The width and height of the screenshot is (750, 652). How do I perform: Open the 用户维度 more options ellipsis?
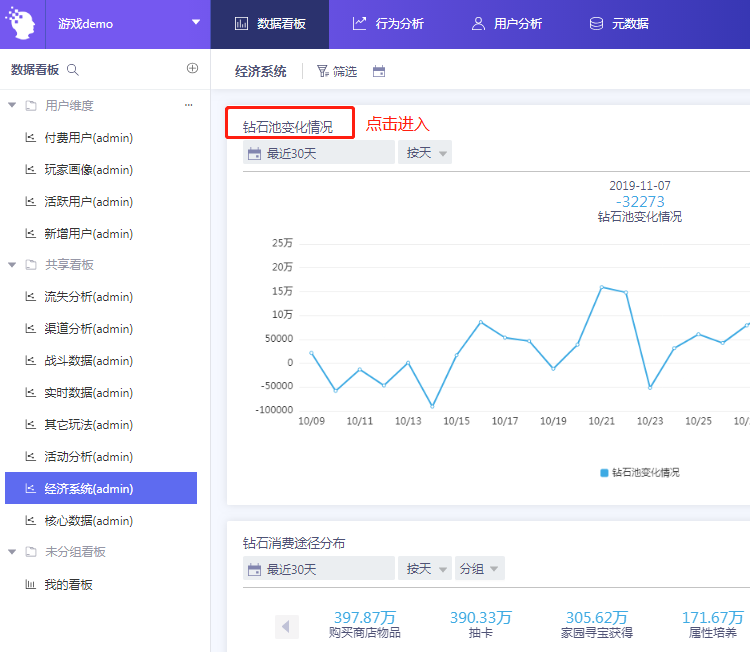pos(188,105)
